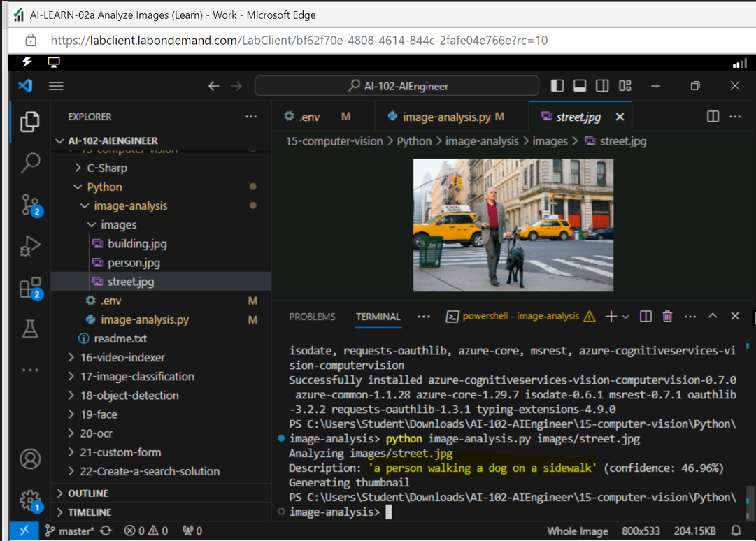Split the editor to the right
This screenshot has width=756, height=541.
713,116
